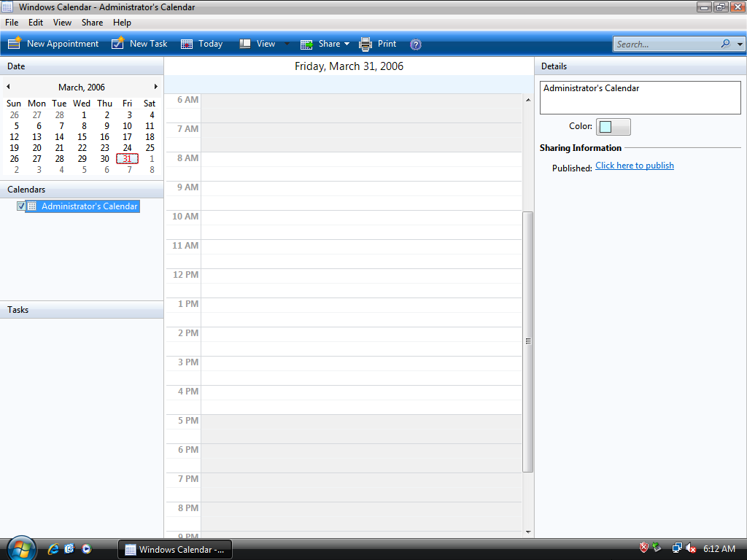
Task: Select March 25 in the mini calendar
Action: (150, 147)
